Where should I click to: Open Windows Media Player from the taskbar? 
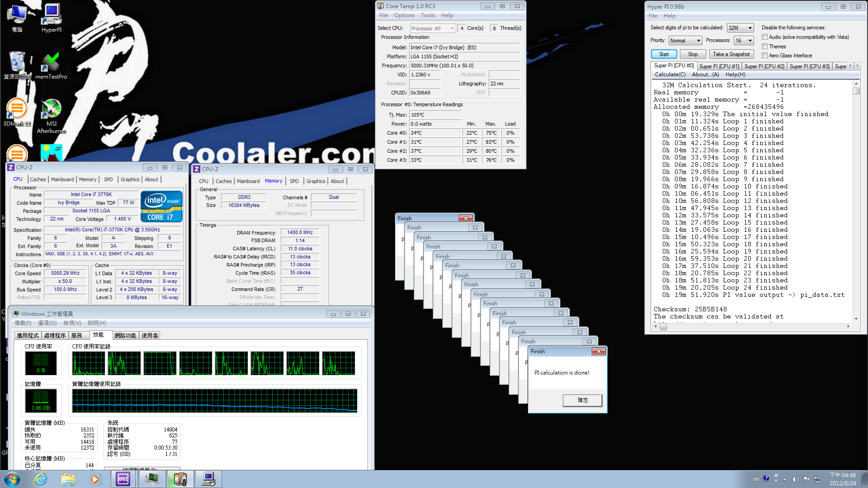click(x=95, y=479)
